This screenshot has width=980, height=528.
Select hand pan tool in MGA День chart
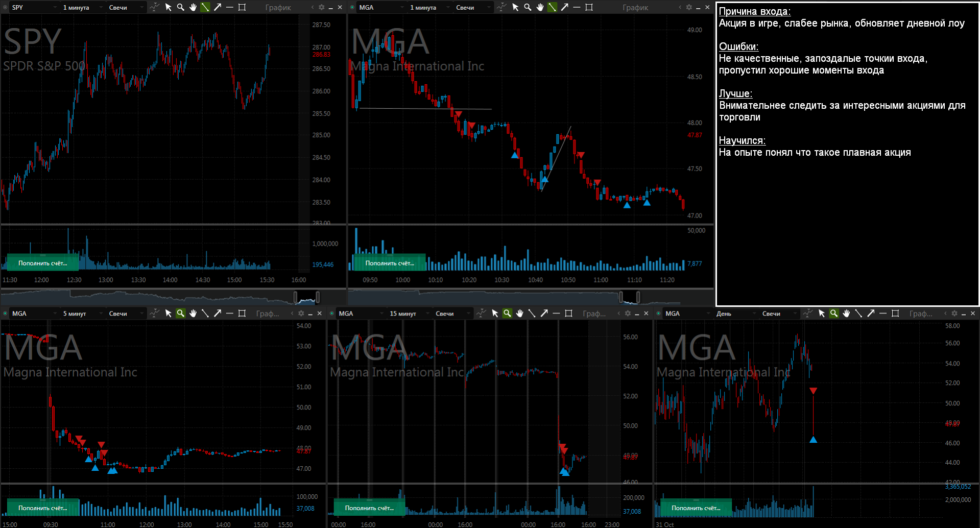coord(846,313)
